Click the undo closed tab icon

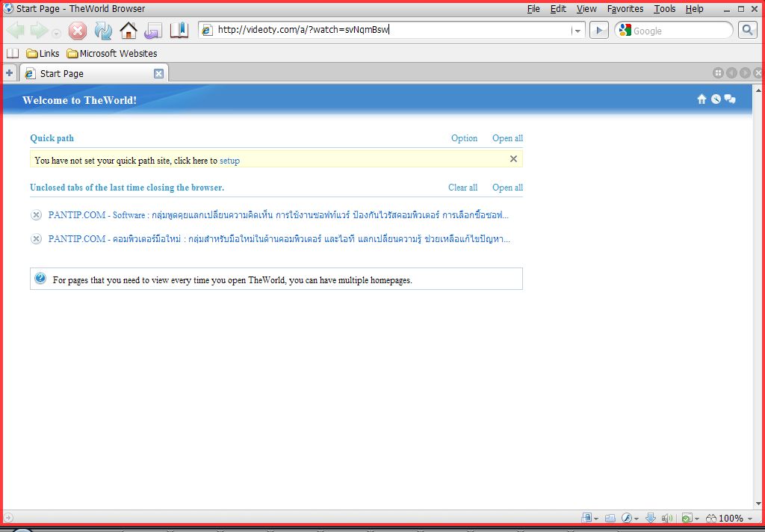click(x=153, y=31)
